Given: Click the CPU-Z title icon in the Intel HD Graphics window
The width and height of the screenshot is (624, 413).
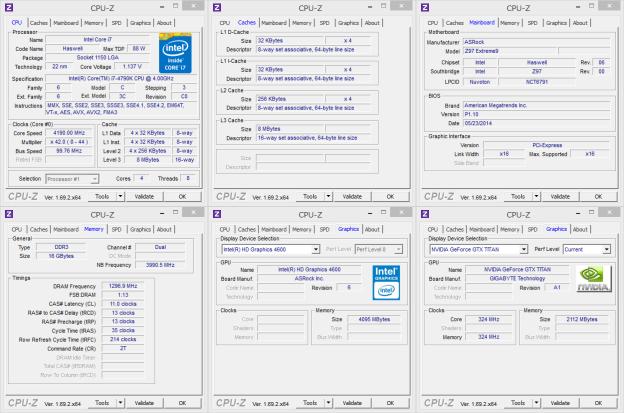Looking at the screenshot, I should tap(217, 214).
